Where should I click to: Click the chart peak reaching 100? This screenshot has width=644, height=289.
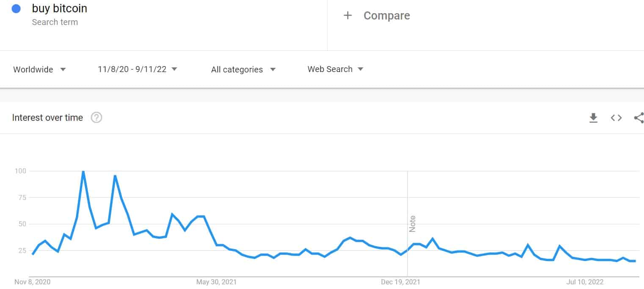tap(83, 172)
